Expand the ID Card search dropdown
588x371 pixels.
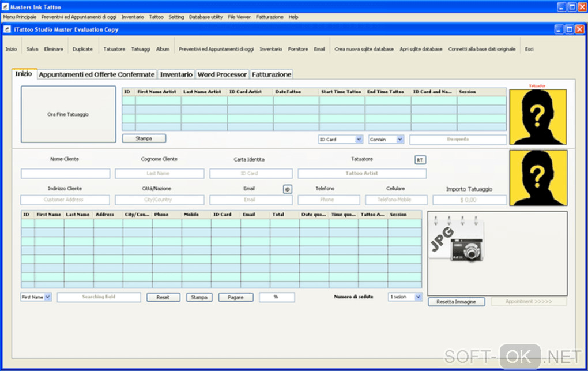click(359, 140)
